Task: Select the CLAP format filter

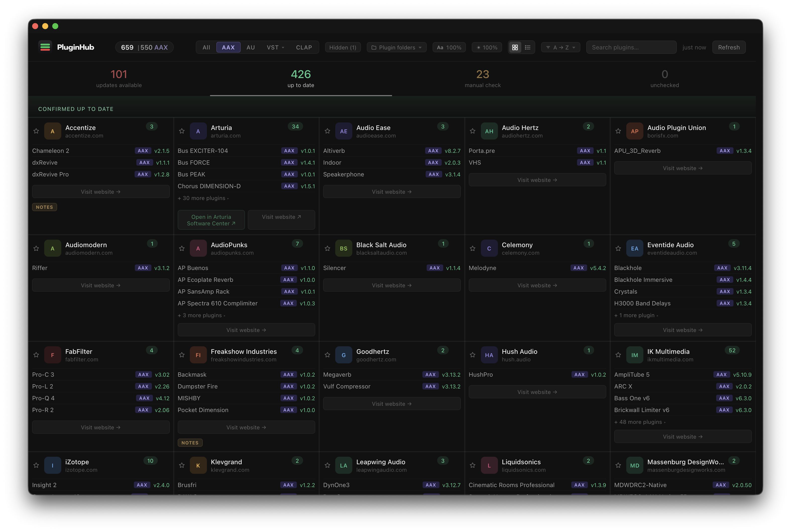Action: click(x=304, y=47)
